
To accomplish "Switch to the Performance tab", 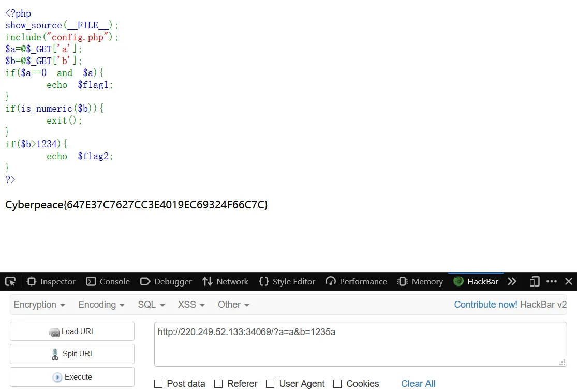I will pos(356,282).
